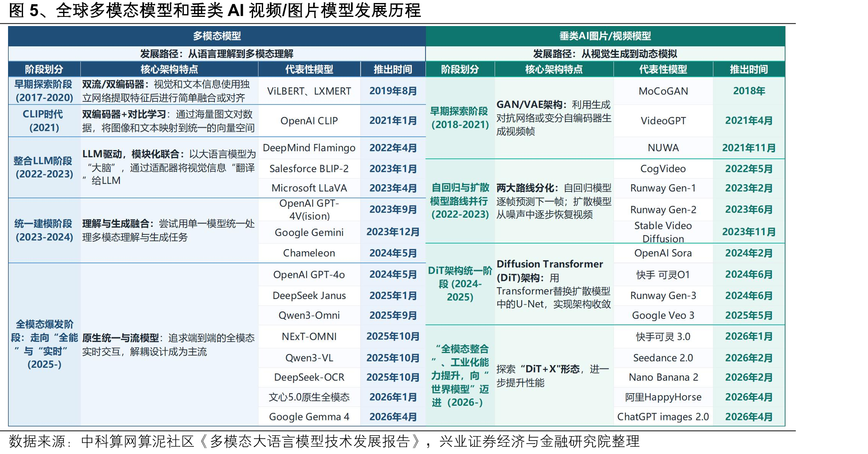Click the 2023年12月 date cell
This screenshot has width=868, height=454.
(x=393, y=232)
